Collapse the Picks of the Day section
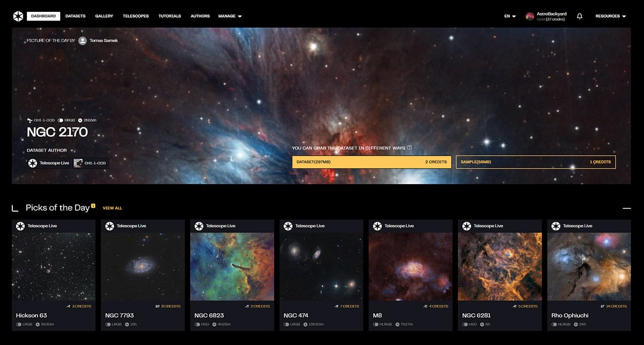Viewport: 644px width, 345px height. coord(626,208)
